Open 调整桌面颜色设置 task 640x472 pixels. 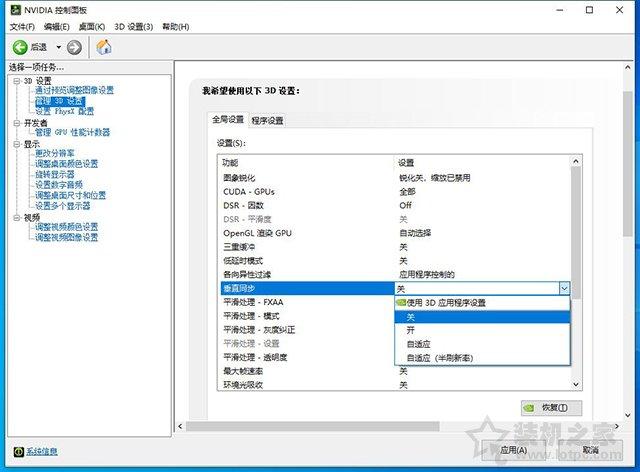[67, 164]
